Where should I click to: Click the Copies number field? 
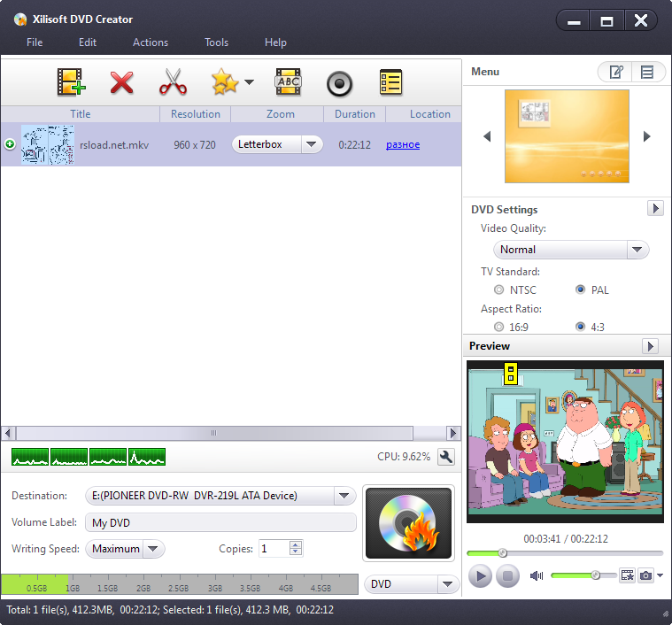point(274,548)
